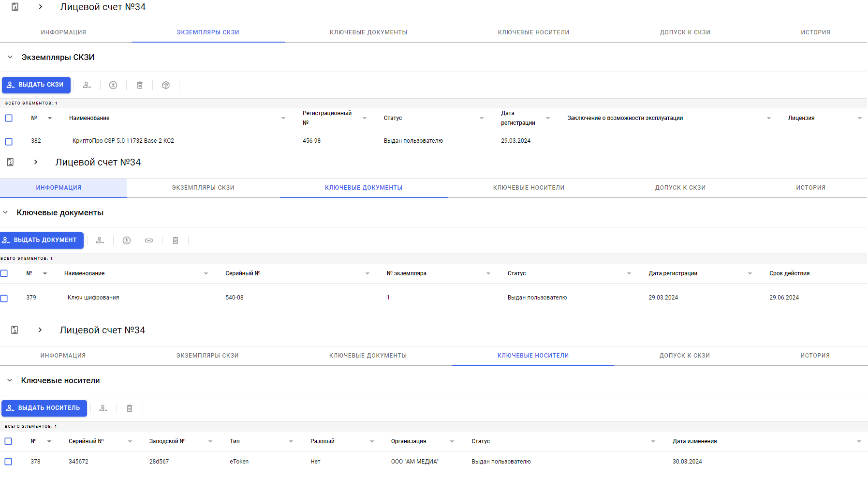Screen dimensions: 868x494
Task: Collapse the Экземпляры СКЗИ section chevron
Action: [x=10, y=57]
